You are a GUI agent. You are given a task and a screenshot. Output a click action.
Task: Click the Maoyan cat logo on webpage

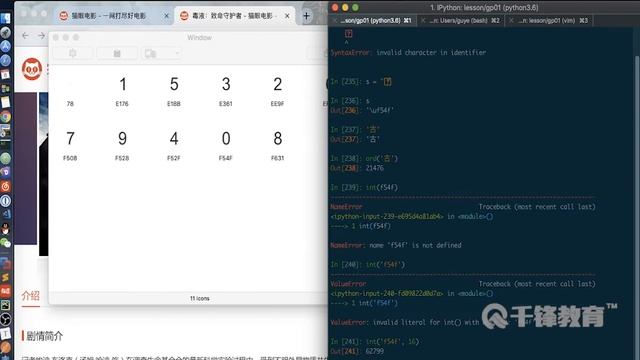click(32, 69)
